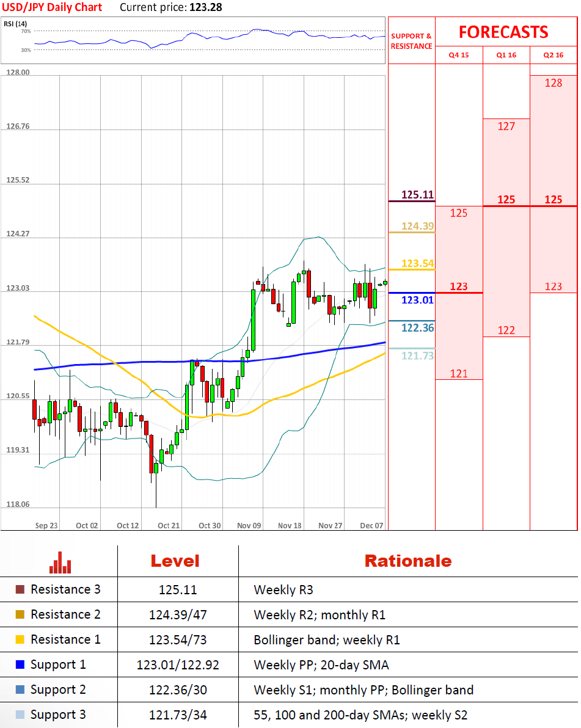The width and height of the screenshot is (581, 728).
Task: Select the 'Q1 16' forecast column header
Action: (x=506, y=55)
